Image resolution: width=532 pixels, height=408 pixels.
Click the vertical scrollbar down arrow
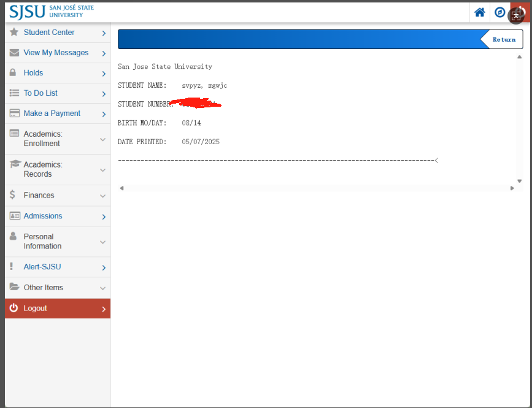[520, 181]
